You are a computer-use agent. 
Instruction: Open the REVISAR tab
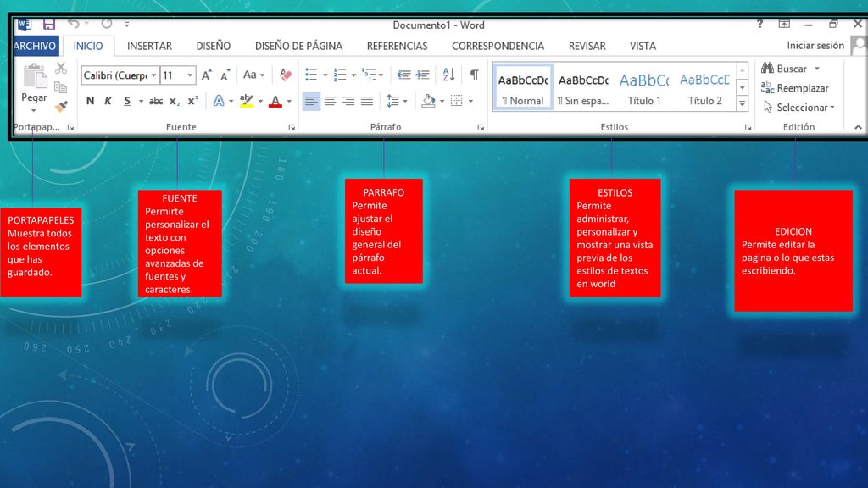click(587, 46)
